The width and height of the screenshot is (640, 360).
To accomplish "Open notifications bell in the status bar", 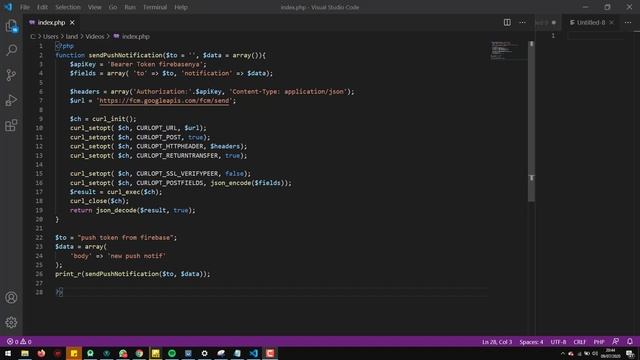I will coord(630,341).
